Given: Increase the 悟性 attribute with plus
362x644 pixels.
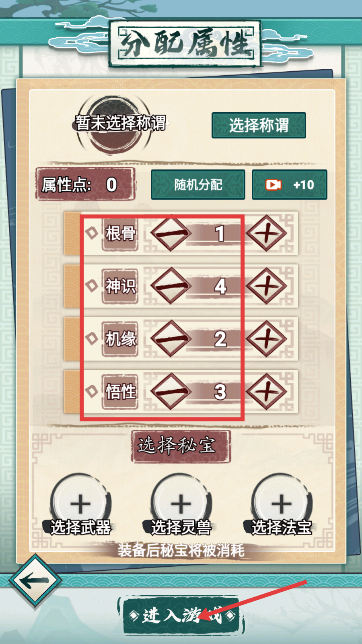Looking at the screenshot, I should [266, 392].
